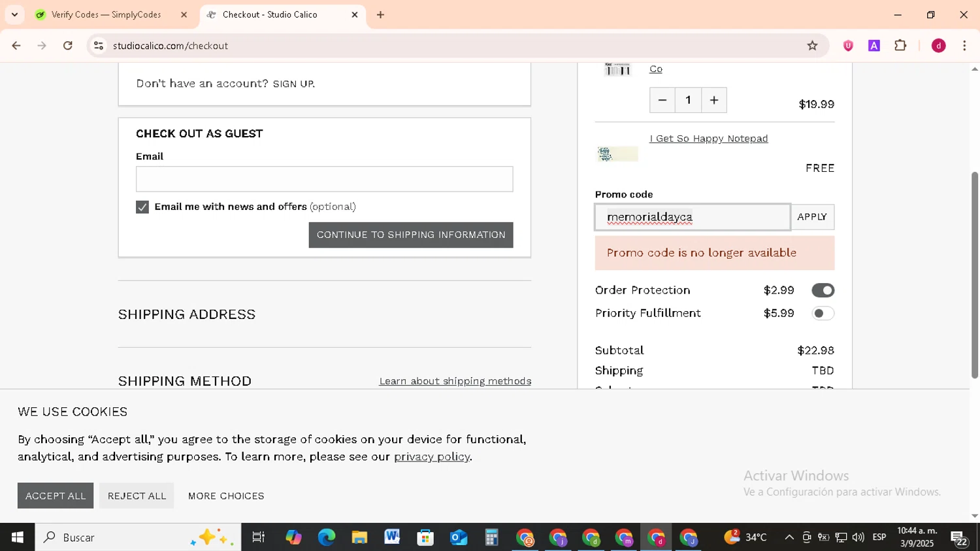Close the Checkout - Studio Calico tab
The image size is (980, 551).
pyautogui.click(x=355, y=14)
